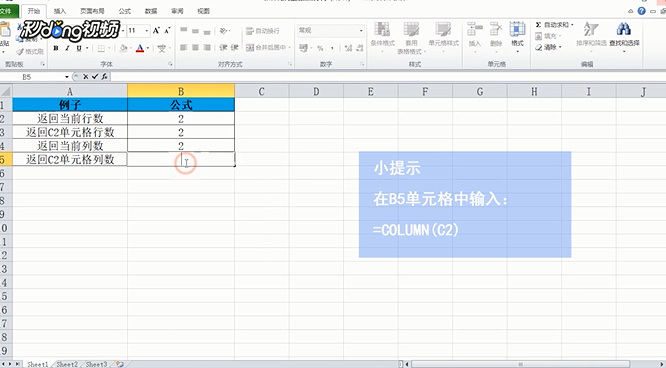Click the cell borders icon
Image resolution: width=666 pixels, height=368 pixels.
point(101,48)
